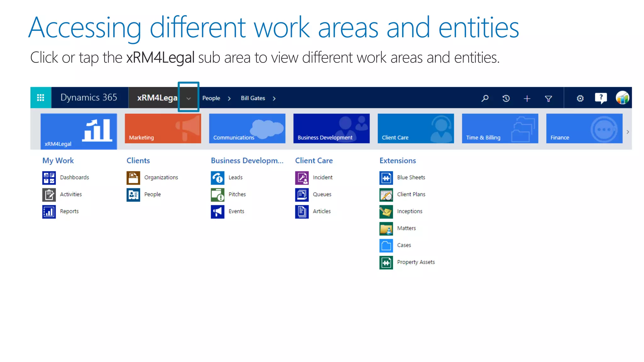
Task: Select the Client Care tile
Action: [416, 128]
